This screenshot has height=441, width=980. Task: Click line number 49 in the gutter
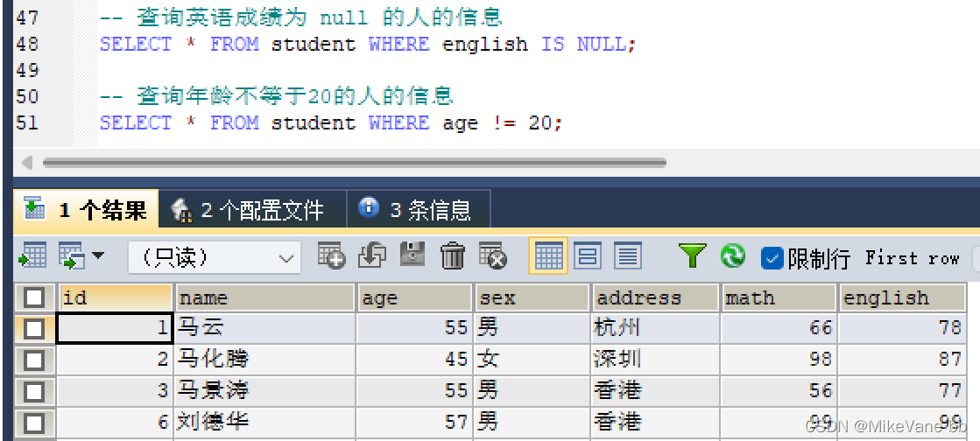coord(27,70)
